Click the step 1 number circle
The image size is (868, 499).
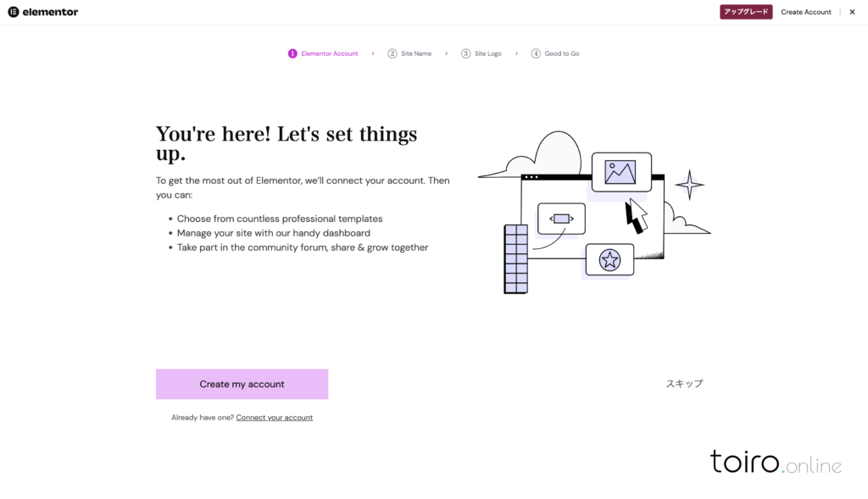tap(292, 53)
